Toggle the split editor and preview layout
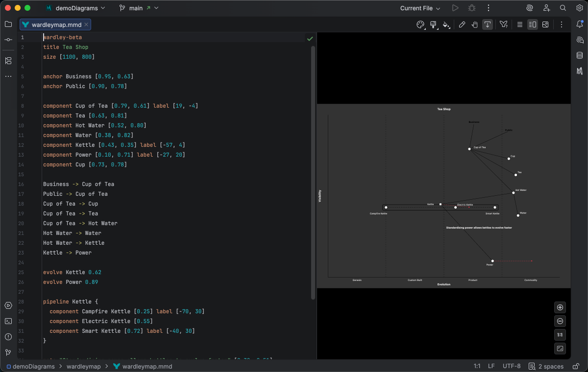588x372 pixels. [x=532, y=24]
